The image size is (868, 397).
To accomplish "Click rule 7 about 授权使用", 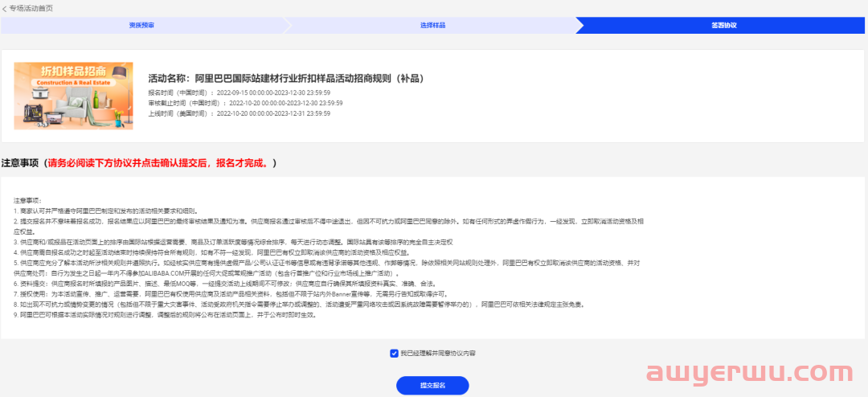I will pos(229,294).
